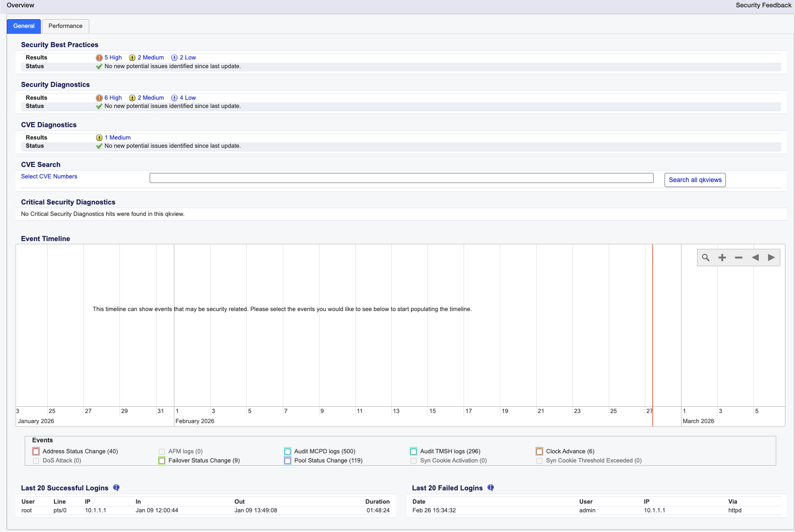Click green check icon in CVE Diagnostics status

click(99, 146)
